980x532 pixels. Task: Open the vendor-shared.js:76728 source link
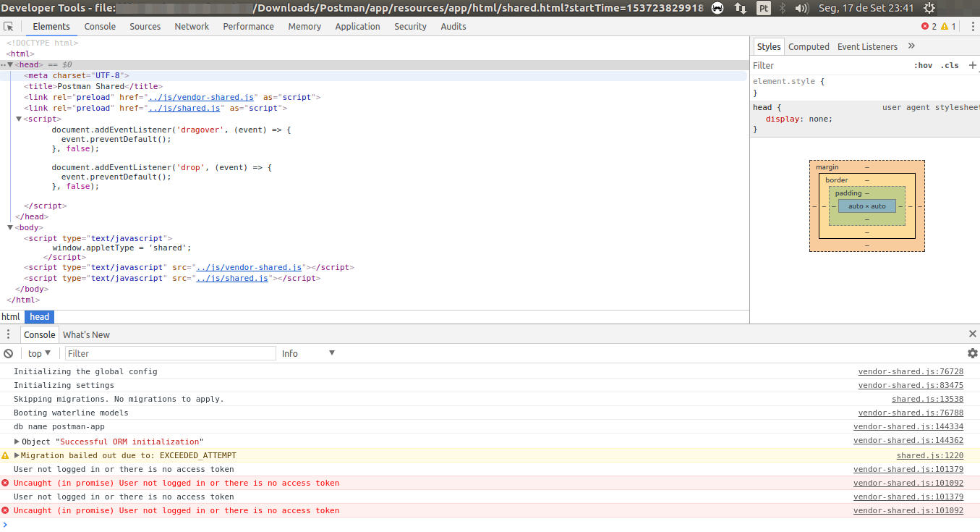coord(911,371)
